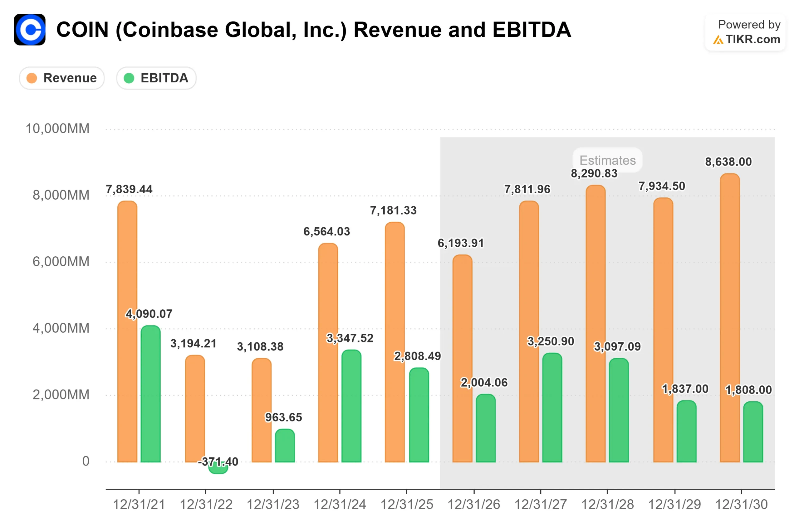Image resolution: width=799 pixels, height=532 pixels.
Task: Click the 7,839.44 data label
Action: click(129, 189)
